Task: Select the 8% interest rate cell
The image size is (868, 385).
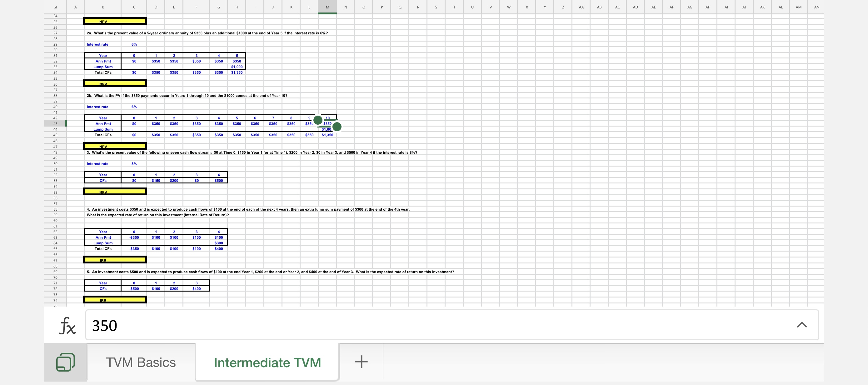Action: (134, 164)
